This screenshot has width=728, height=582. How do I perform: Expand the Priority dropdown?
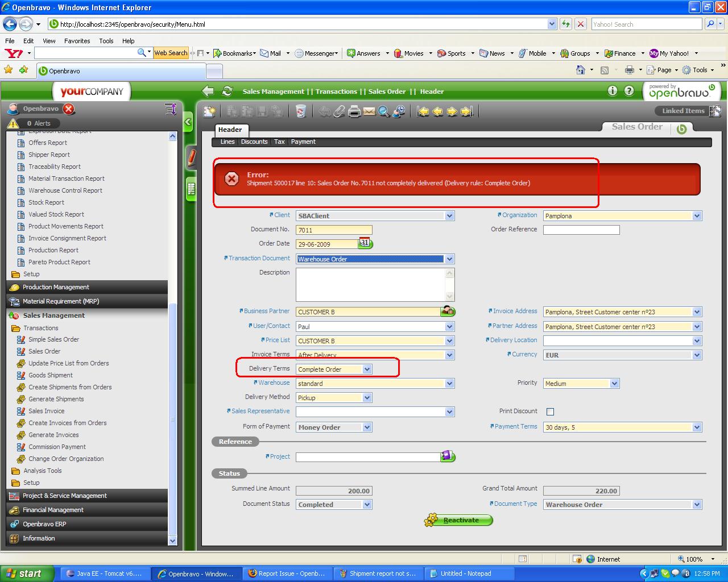(x=614, y=384)
